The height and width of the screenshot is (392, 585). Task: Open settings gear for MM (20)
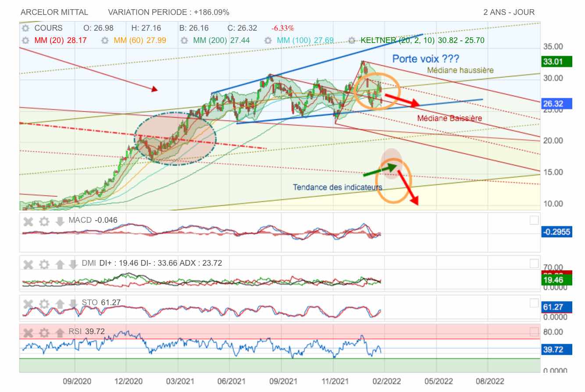point(25,40)
